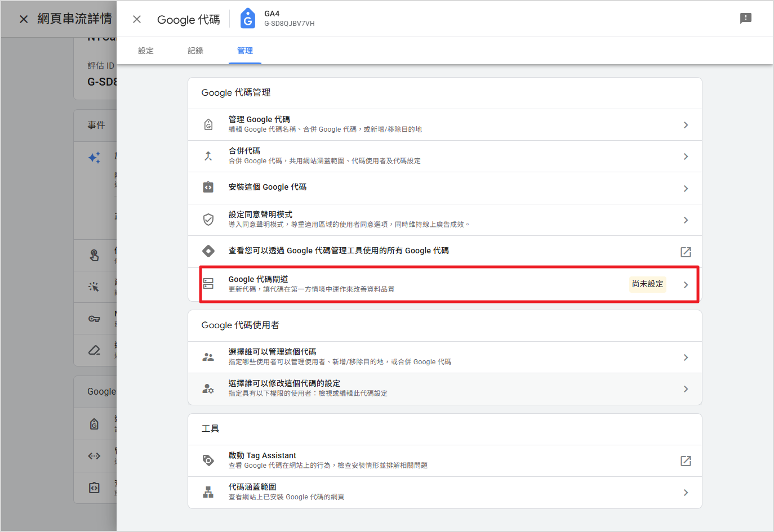The image size is (774, 532).
Task: Click the Tag Manager diamond icon
Action: pos(208,251)
